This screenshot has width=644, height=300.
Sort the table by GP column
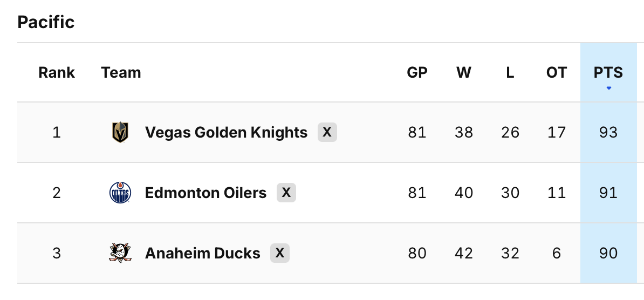point(417,72)
